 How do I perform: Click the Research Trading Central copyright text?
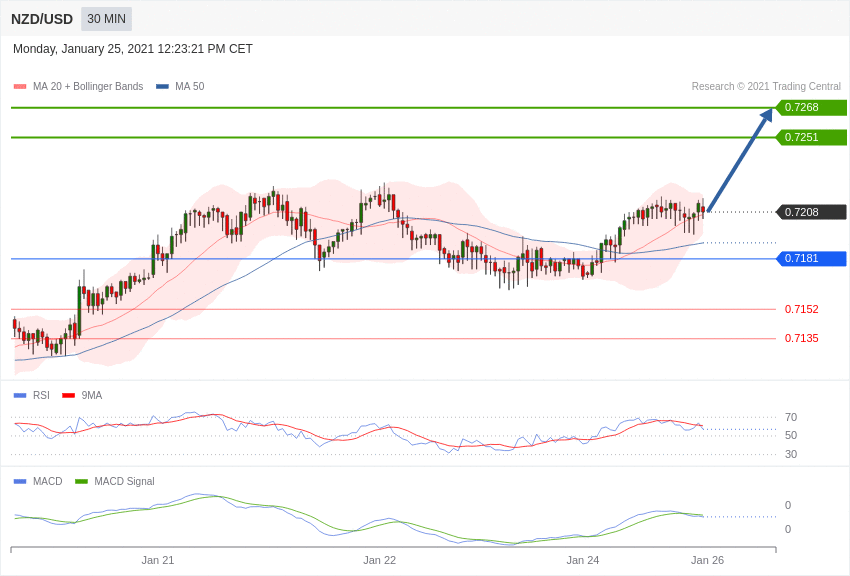pyautogui.click(x=766, y=87)
